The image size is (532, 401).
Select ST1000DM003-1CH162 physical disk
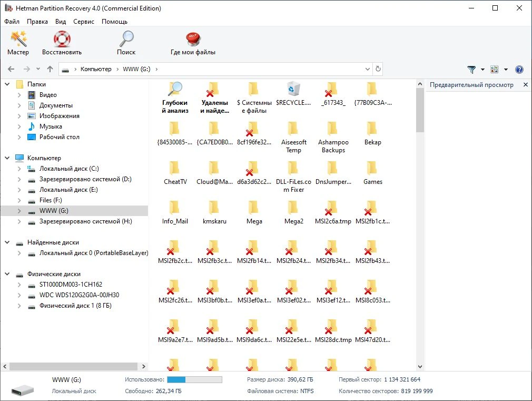[x=71, y=285]
